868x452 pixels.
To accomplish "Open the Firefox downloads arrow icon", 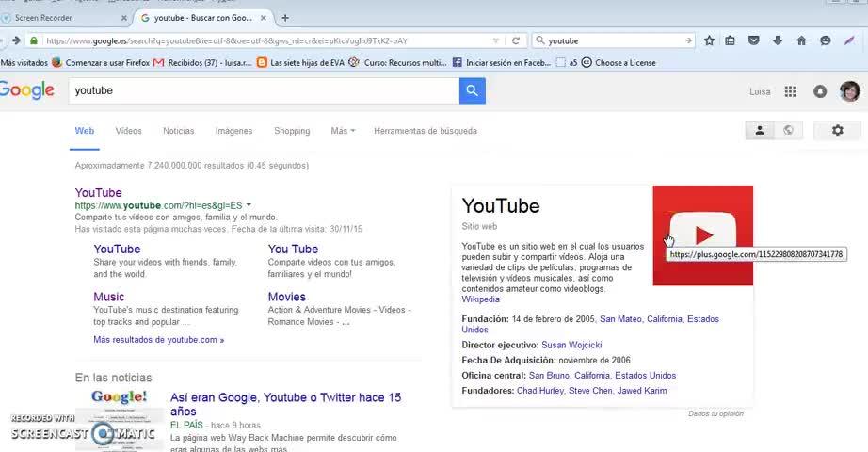I will point(778,40).
